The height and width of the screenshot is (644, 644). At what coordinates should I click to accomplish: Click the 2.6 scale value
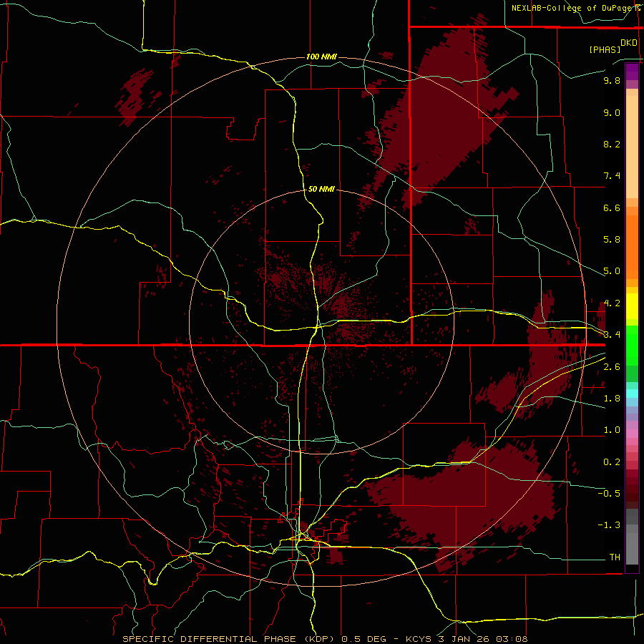coord(612,367)
